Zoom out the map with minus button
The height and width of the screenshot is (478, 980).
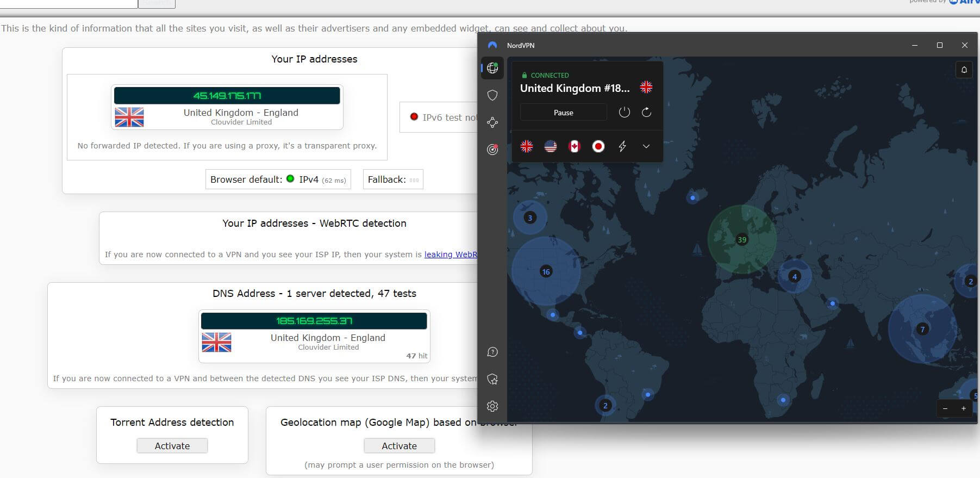[x=945, y=408]
